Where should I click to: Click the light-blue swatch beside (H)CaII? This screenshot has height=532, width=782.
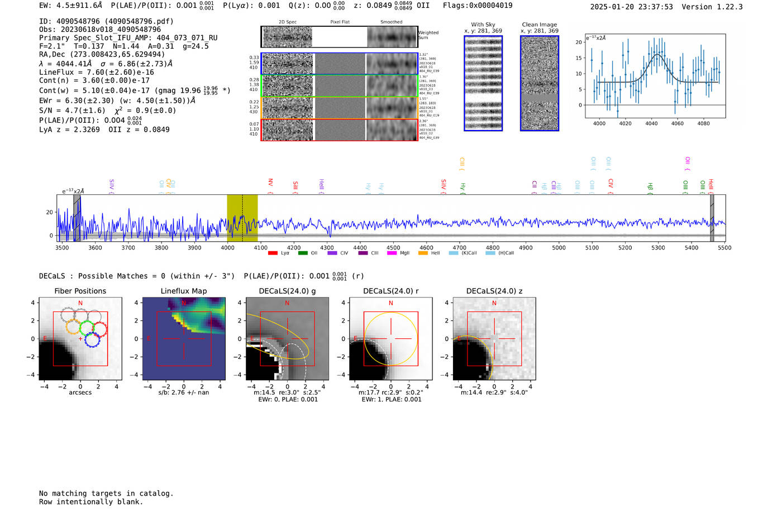(x=490, y=253)
